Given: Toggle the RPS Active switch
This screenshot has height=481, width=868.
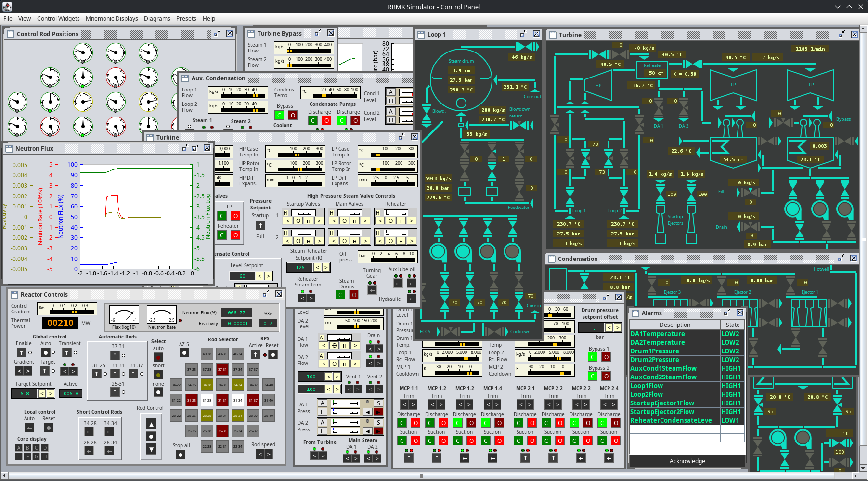Looking at the screenshot, I should pyautogui.click(x=256, y=354).
